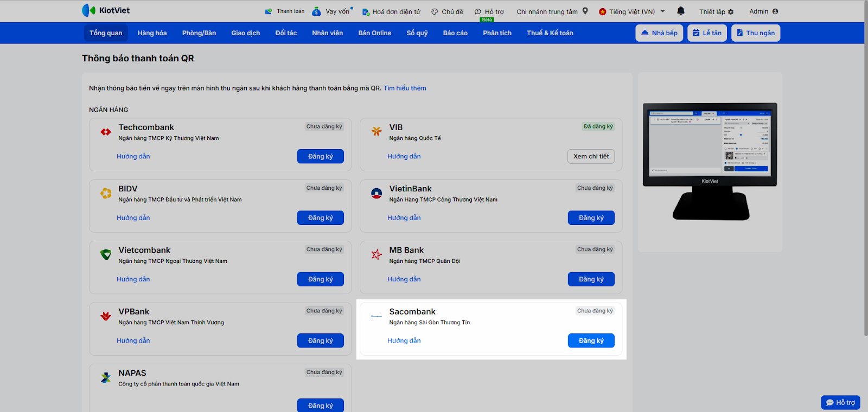
Task: Open the Phòng/Bàn menu
Action: click(x=199, y=33)
